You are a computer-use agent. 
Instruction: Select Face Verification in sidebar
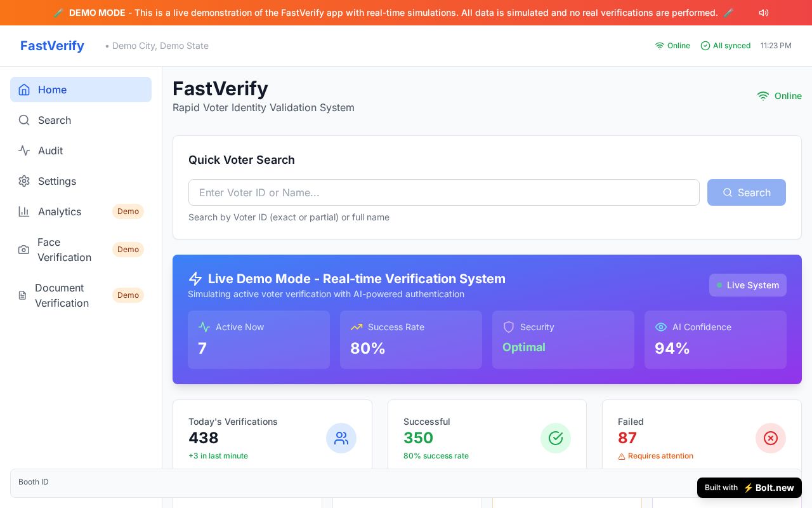pyautogui.click(x=81, y=250)
